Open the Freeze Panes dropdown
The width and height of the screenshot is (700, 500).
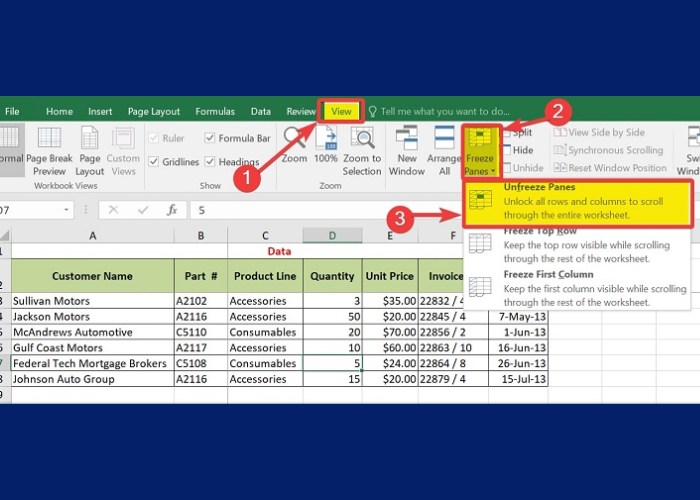(x=480, y=150)
